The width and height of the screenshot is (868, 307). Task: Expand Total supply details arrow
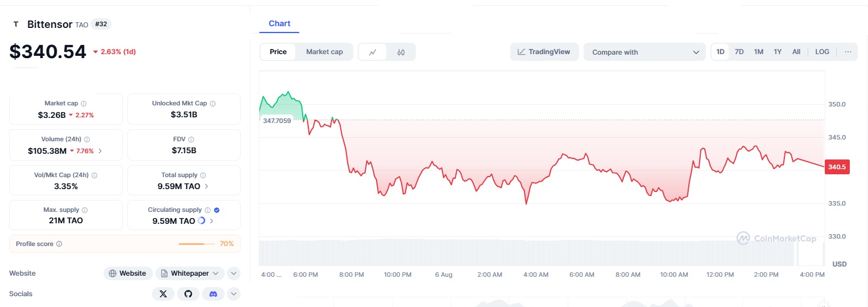click(x=206, y=186)
